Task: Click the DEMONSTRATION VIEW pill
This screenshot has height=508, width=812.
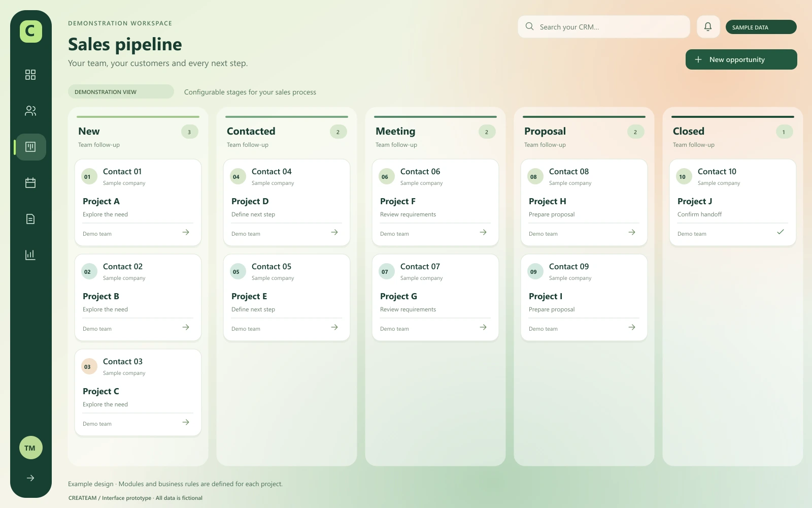Action: (121, 91)
